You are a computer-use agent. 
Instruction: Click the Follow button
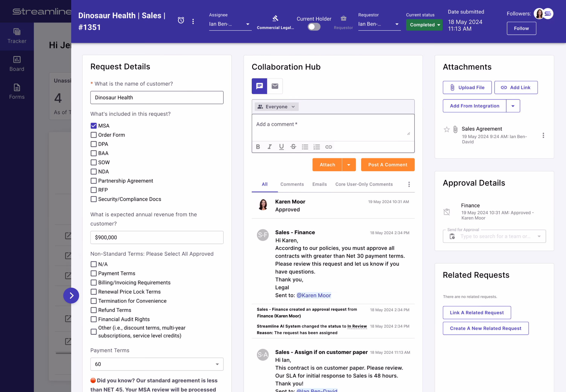pos(522,28)
